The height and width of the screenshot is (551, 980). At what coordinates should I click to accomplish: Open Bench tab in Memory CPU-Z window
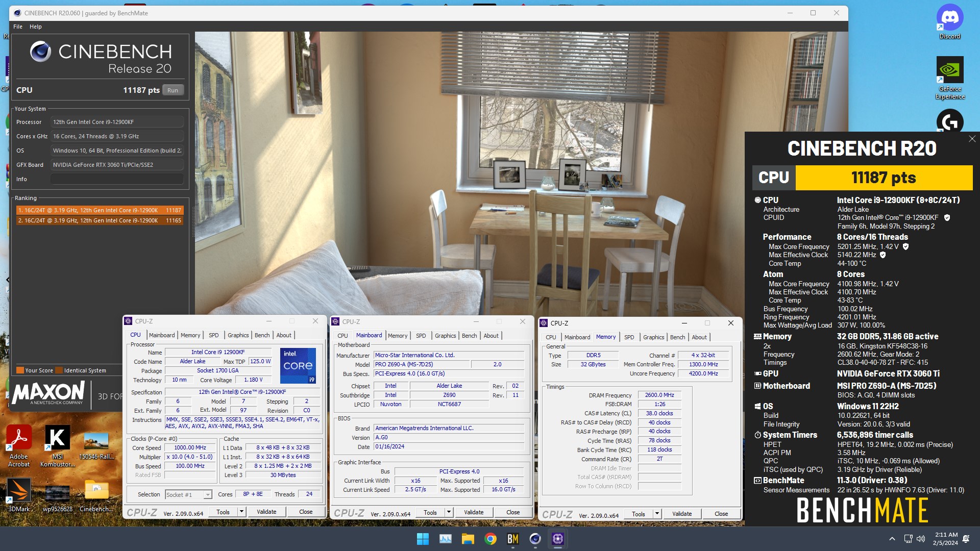tap(678, 337)
